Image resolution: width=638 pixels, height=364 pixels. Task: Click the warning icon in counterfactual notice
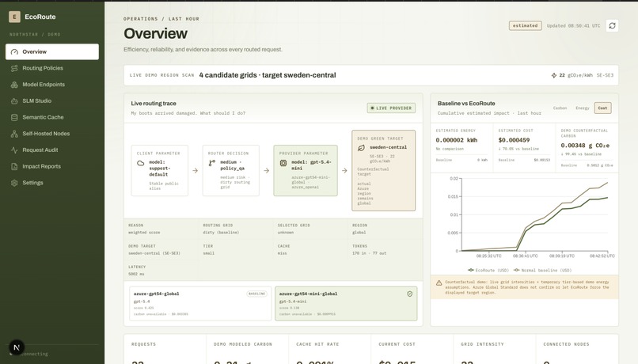(x=439, y=282)
